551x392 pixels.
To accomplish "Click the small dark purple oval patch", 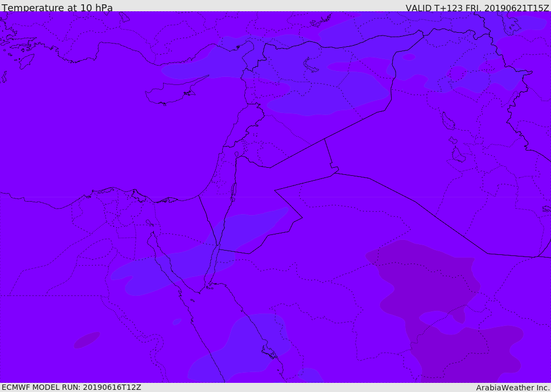I will point(87,340).
